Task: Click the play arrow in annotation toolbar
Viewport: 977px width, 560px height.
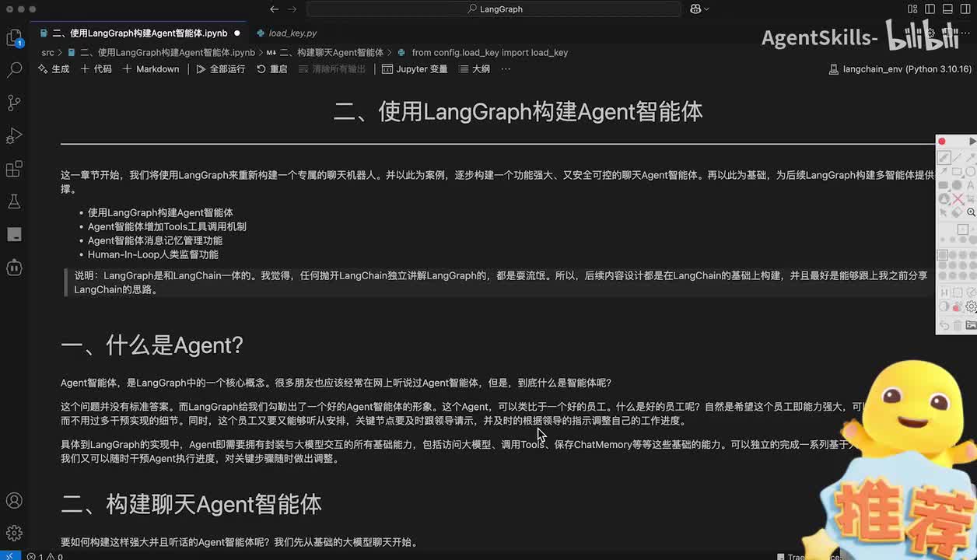Action: click(972, 141)
